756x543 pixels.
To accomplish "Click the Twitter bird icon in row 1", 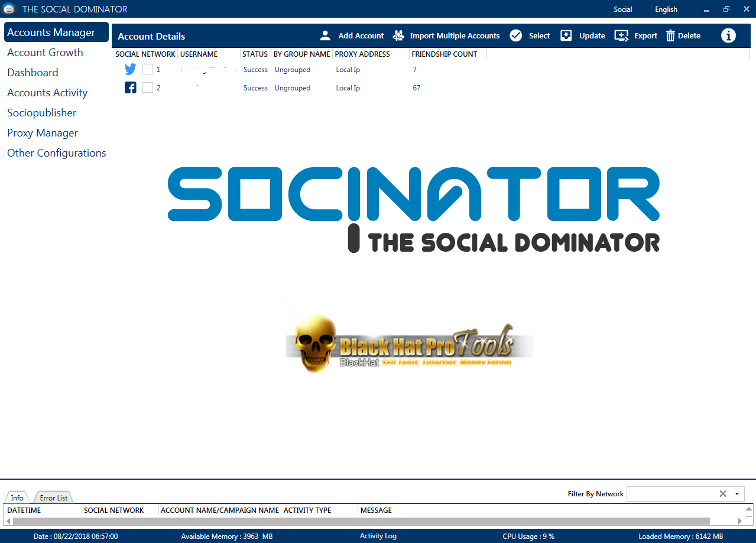I will pyautogui.click(x=131, y=69).
